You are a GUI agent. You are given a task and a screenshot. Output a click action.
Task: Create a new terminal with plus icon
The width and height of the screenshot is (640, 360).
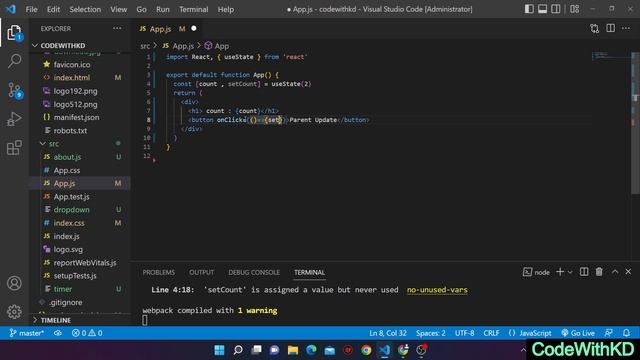(560, 272)
